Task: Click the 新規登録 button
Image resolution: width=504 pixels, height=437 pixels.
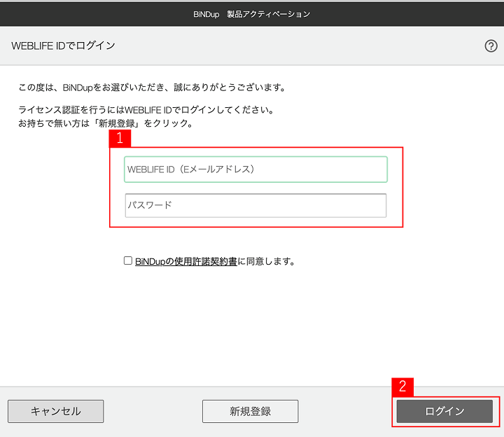Action: pos(250,411)
